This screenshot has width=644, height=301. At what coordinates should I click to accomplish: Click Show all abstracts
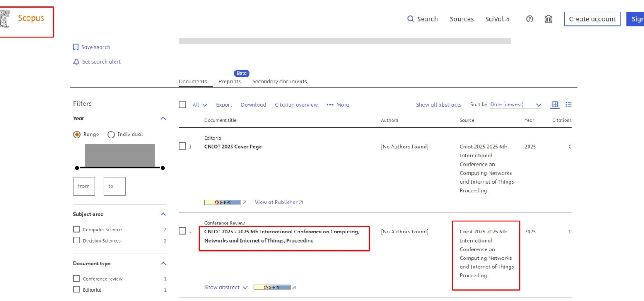(439, 105)
